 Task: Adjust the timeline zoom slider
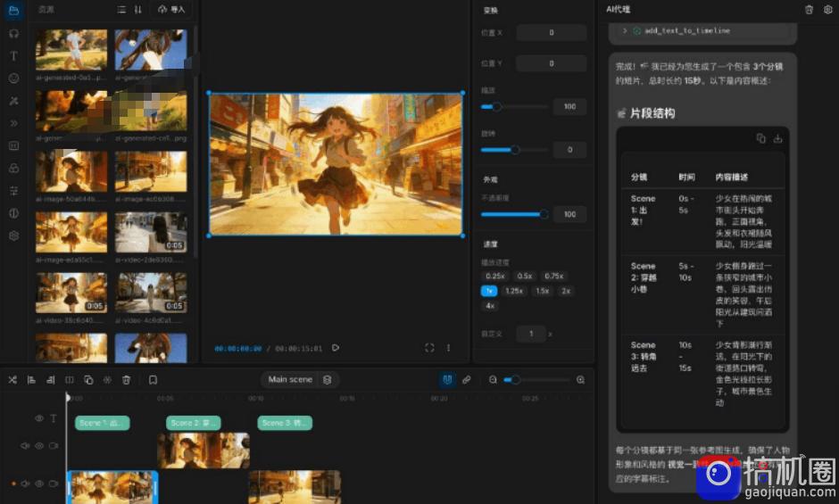536,380
